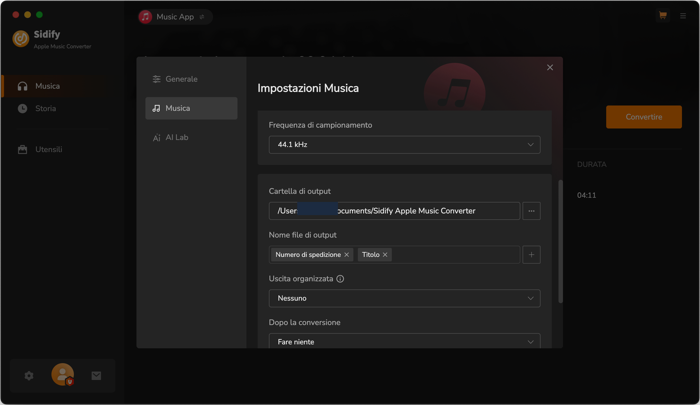Click the settings dialog scrollbar
This screenshot has width=700, height=405.
tap(560, 241)
